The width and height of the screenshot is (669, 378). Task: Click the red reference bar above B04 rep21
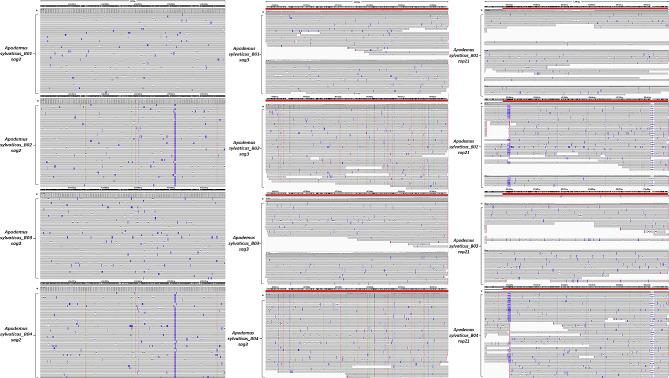[x=586, y=289]
